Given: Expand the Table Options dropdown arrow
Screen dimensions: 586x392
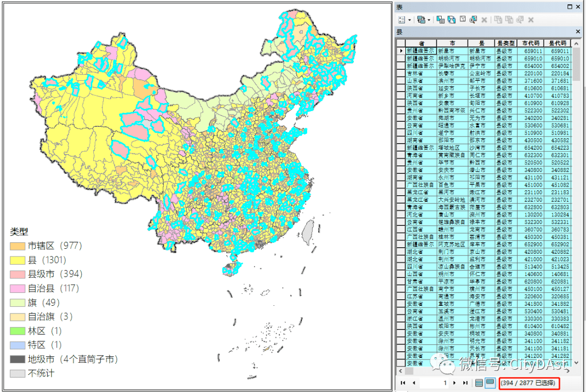Looking at the screenshot, I should 410,20.
